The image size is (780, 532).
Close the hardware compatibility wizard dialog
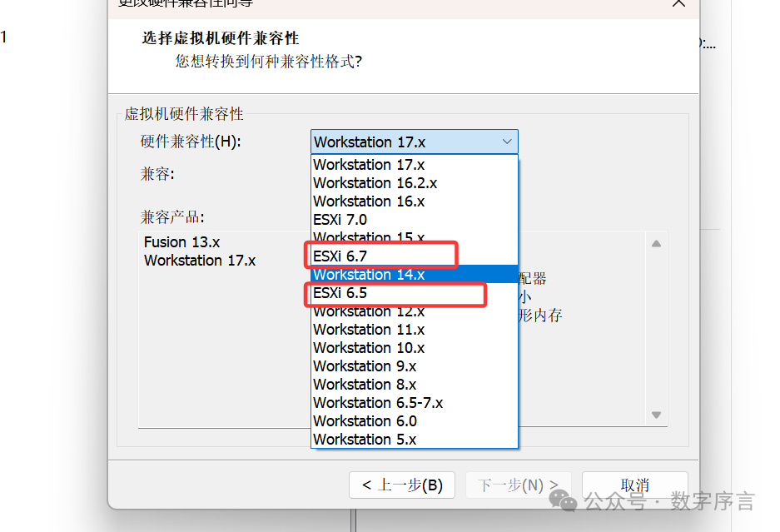678,3
